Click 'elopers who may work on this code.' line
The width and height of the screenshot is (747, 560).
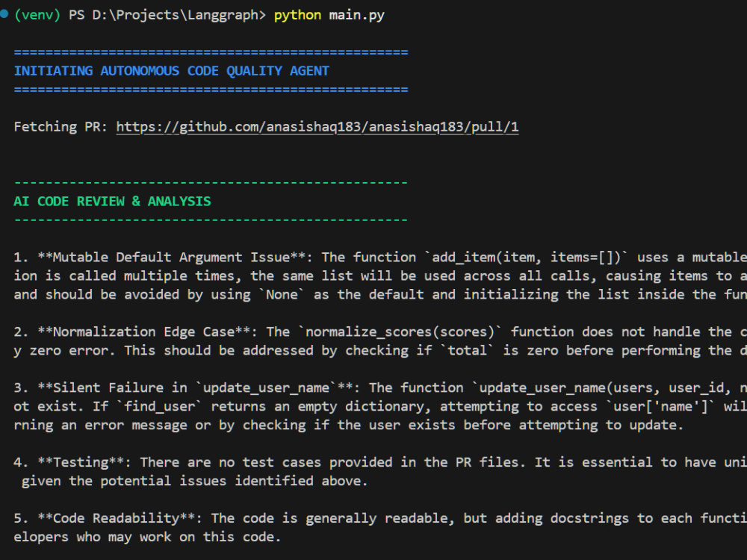[147, 538]
